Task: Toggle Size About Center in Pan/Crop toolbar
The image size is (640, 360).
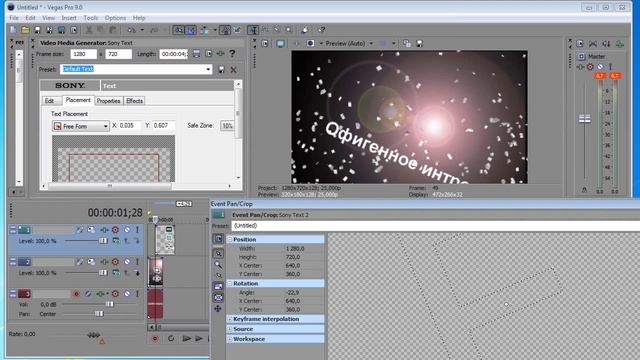Action: (x=218, y=298)
